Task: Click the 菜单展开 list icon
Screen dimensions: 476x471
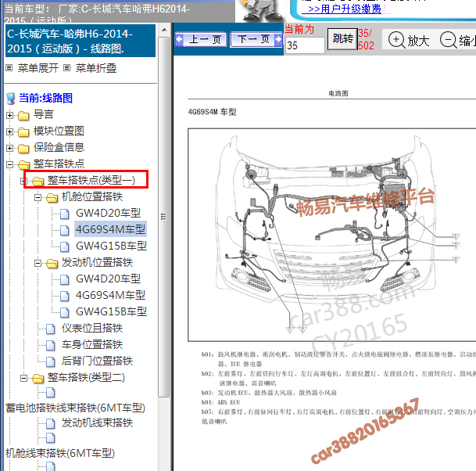Action: click(x=9, y=68)
